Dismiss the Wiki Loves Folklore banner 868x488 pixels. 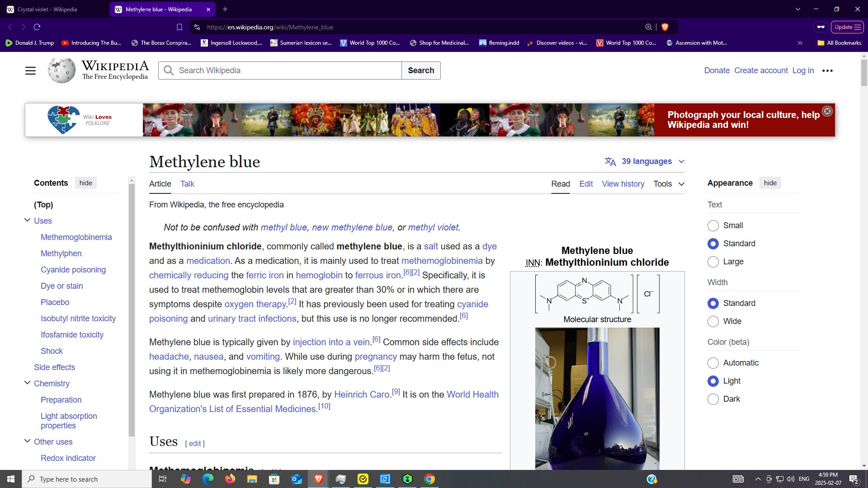827,111
